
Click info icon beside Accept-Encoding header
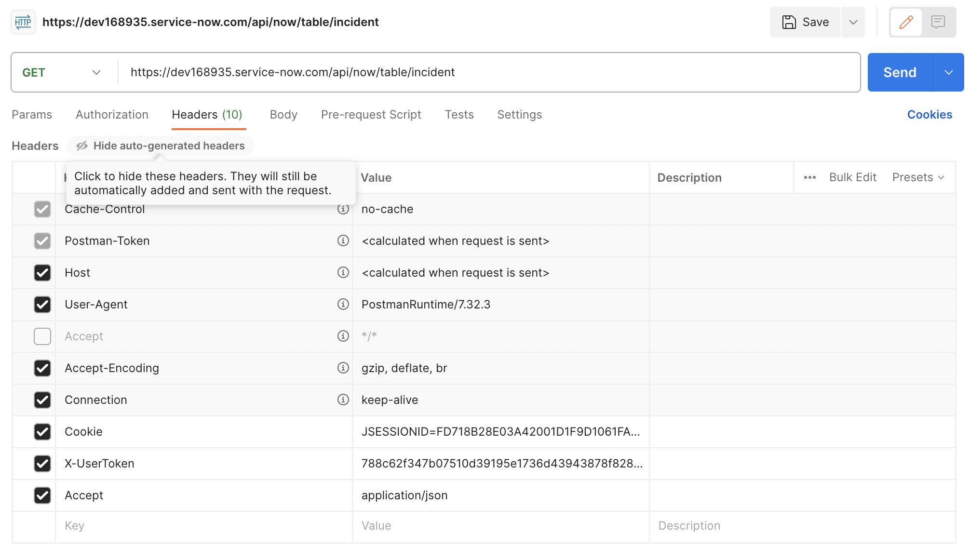[x=343, y=368]
